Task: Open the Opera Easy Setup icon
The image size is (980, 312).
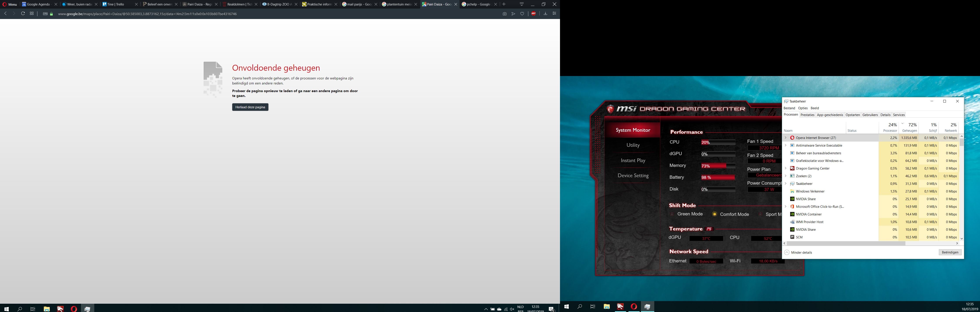Action: click(554, 14)
